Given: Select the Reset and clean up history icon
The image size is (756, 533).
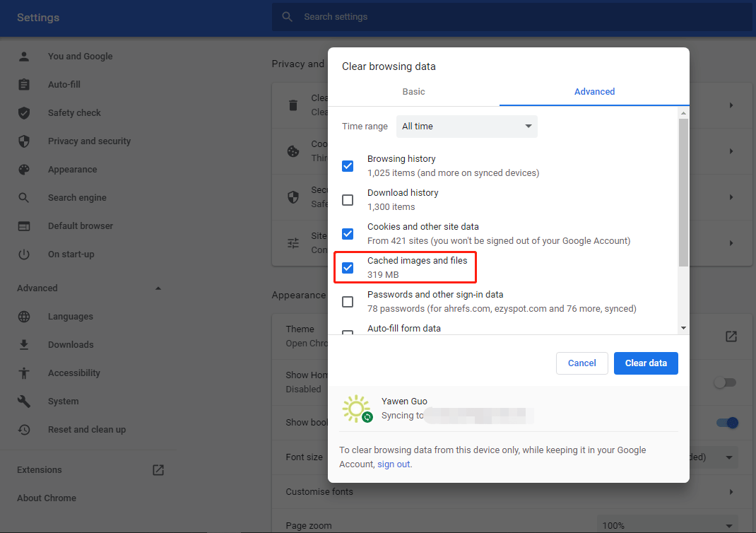Looking at the screenshot, I should coord(23,429).
